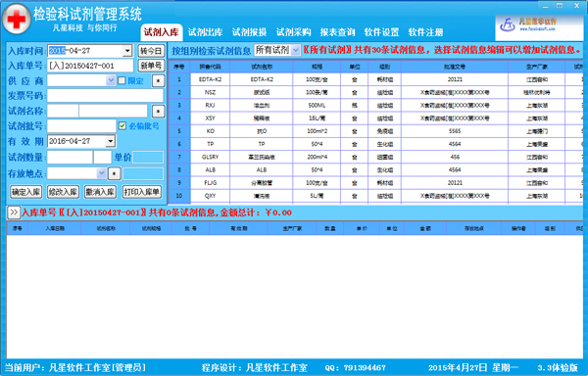588x376 pixels.
Task: Click the red cross application logo
Action: point(17,19)
